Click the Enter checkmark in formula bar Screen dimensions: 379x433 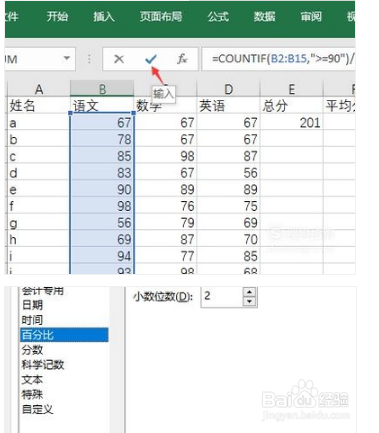point(151,59)
